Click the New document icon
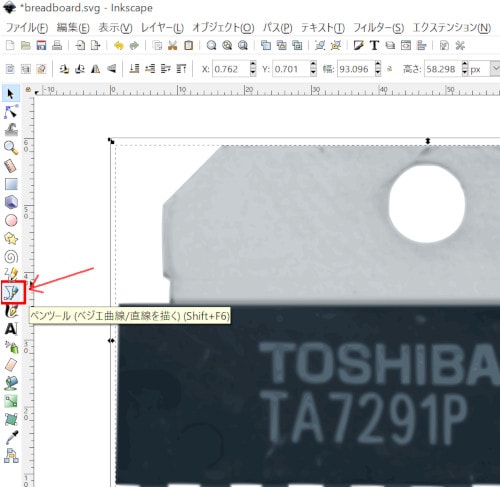500x487 pixels. pyautogui.click(x=10, y=45)
